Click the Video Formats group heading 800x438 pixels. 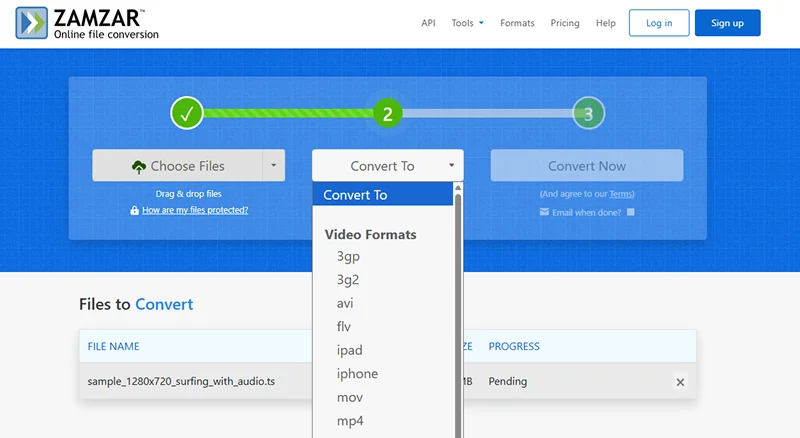click(x=370, y=234)
